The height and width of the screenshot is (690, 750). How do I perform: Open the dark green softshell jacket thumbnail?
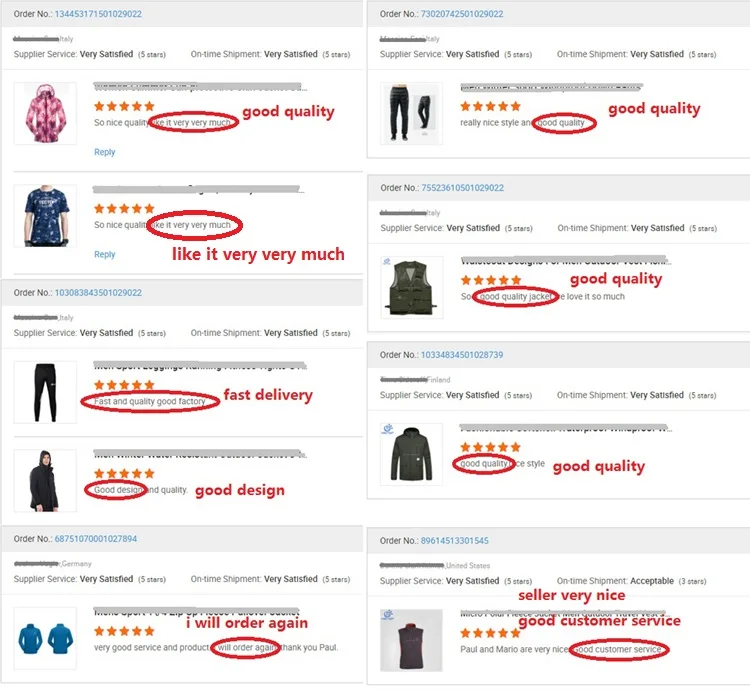[411, 454]
